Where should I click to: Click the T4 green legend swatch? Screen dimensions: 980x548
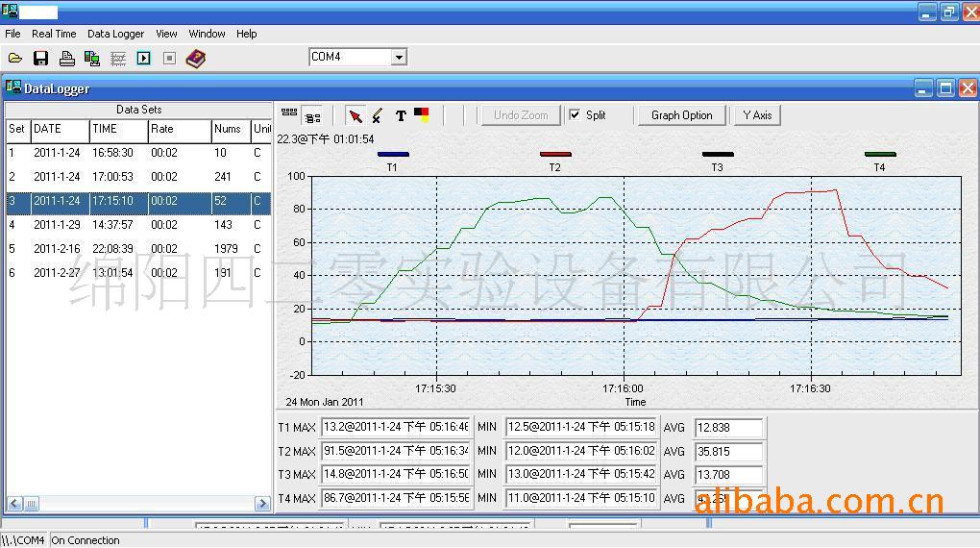tap(880, 154)
